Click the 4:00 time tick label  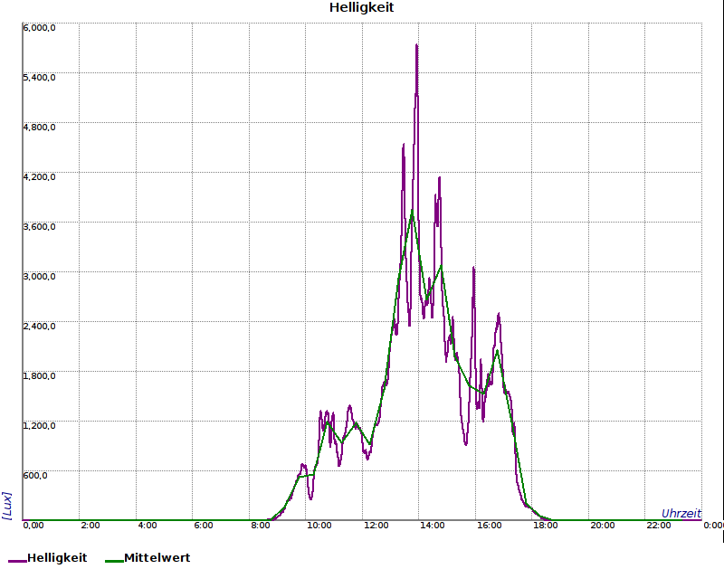148,526
